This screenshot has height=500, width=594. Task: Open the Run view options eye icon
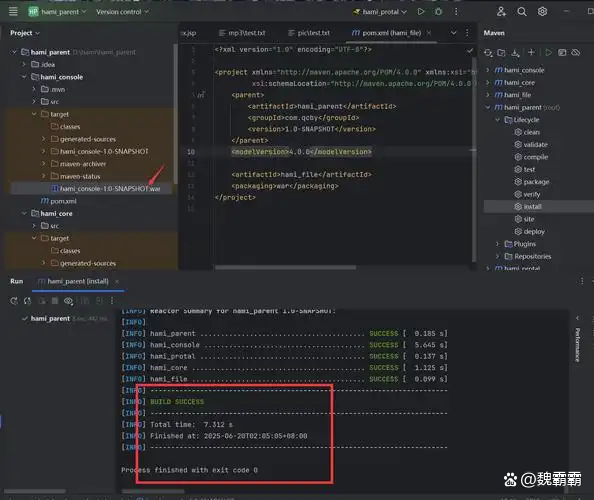point(69,301)
